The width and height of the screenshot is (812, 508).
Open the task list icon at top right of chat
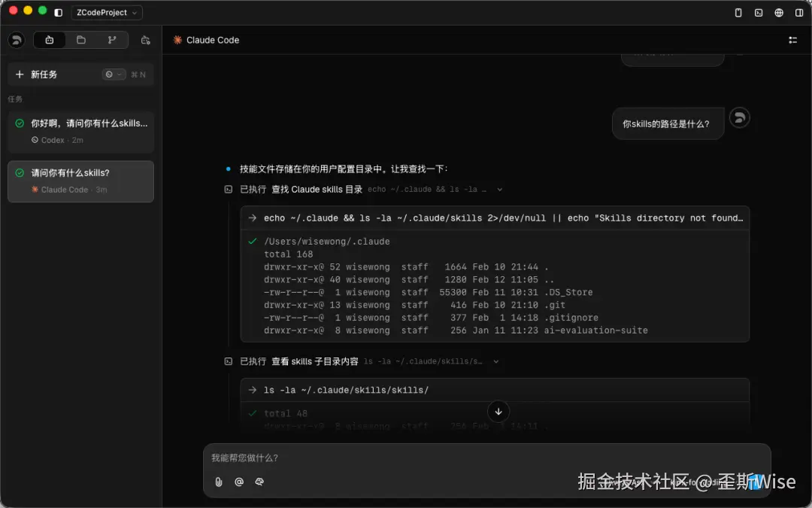tap(793, 40)
